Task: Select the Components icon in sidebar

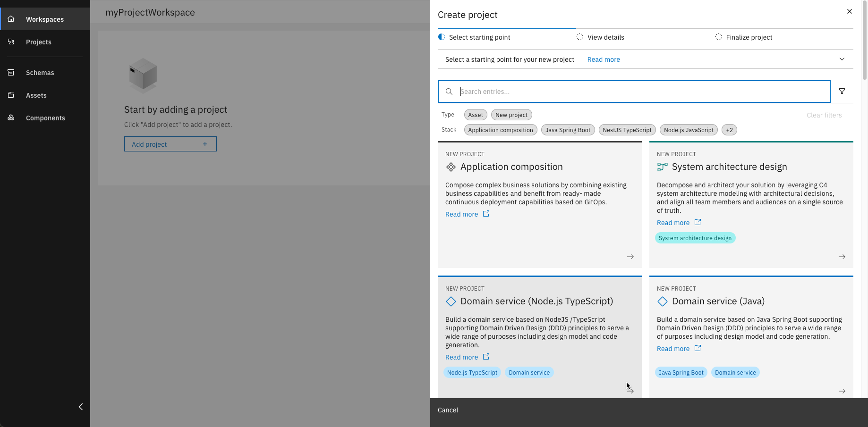Action: (x=11, y=118)
